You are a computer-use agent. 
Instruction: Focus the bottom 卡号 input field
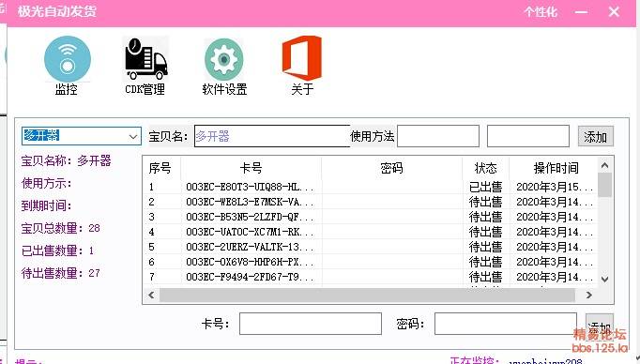tap(311, 324)
